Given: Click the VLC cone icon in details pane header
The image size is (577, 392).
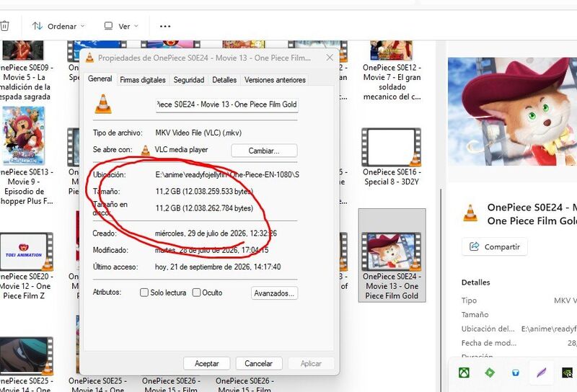Looking at the screenshot, I should pos(470,212).
